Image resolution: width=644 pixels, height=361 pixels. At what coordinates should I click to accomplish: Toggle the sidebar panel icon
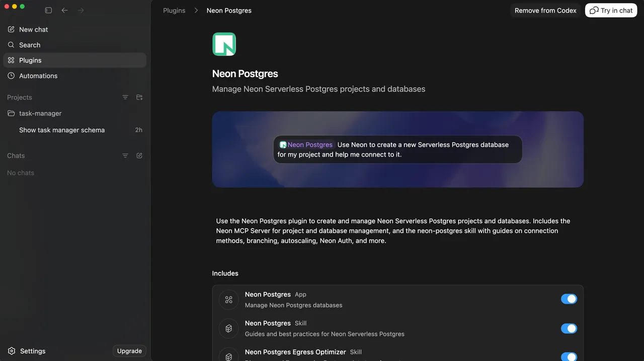pyautogui.click(x=48, y=10)
